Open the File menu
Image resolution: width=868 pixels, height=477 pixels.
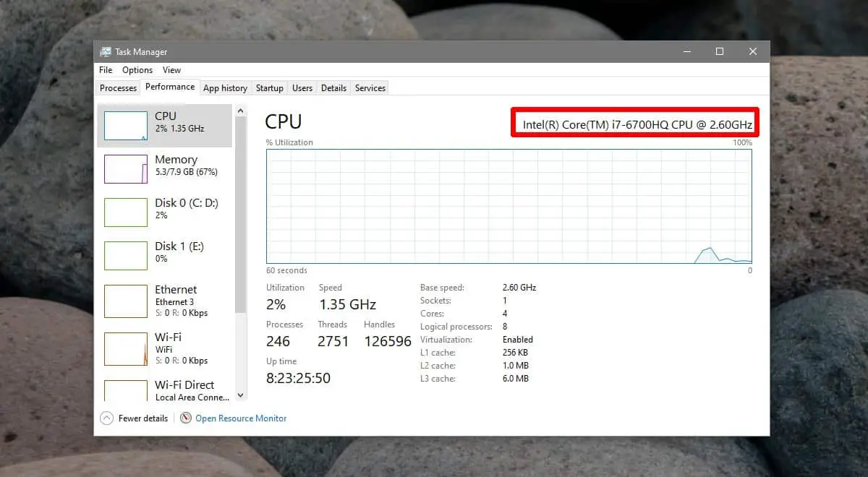coord(106,70)
